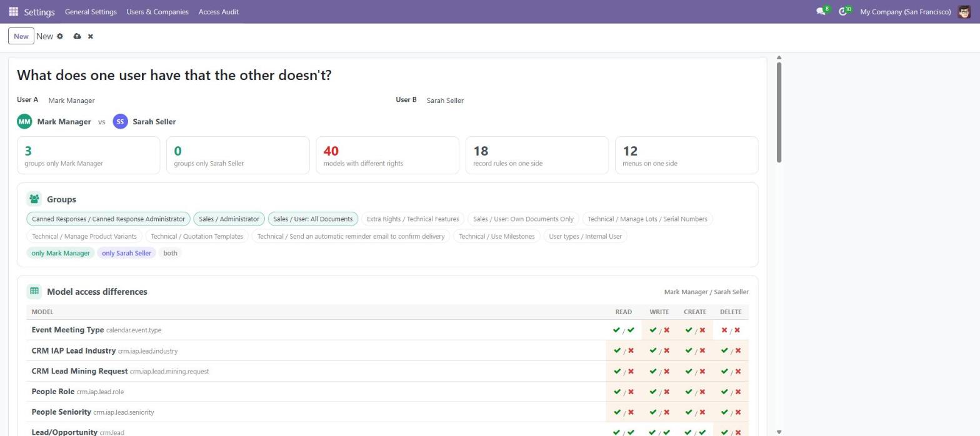Click the READ column header
The height and width of the screenshot is (436, 980).
coord(624,312)
